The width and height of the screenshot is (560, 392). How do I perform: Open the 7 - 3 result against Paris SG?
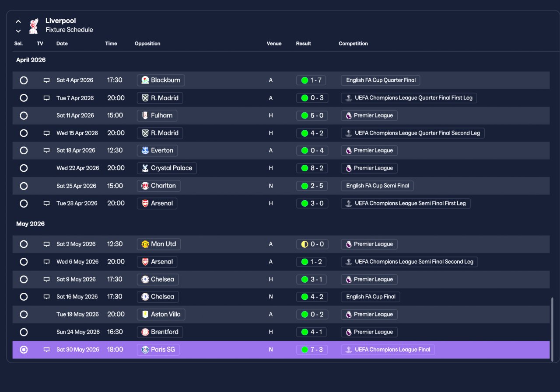click(x=312, y=350)
